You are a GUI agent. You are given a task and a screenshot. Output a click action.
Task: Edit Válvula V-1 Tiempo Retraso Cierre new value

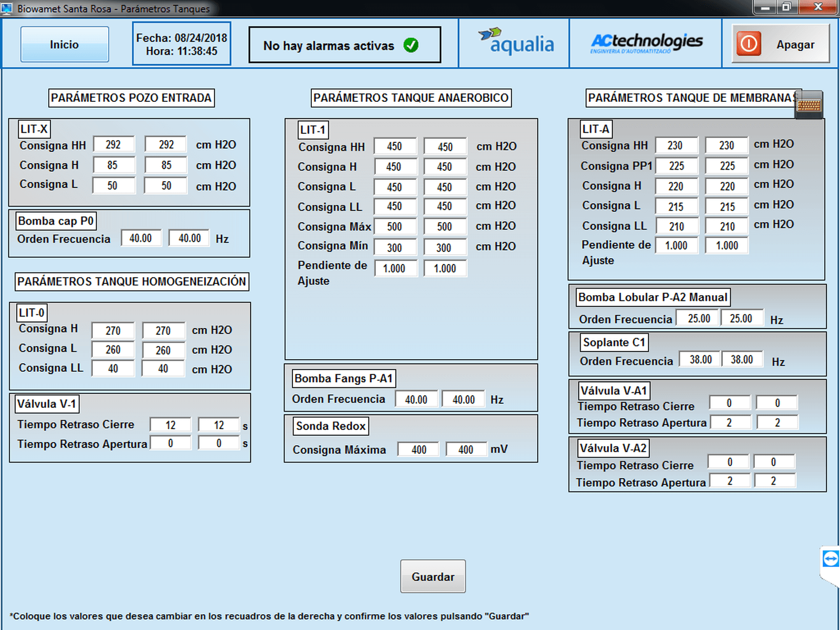pos(219,425)
